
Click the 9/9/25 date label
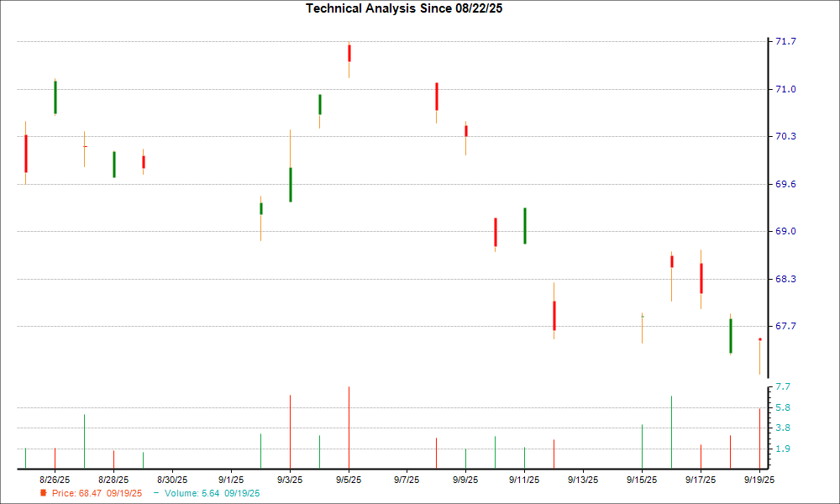pyautogui.click(x=465, y=480)
